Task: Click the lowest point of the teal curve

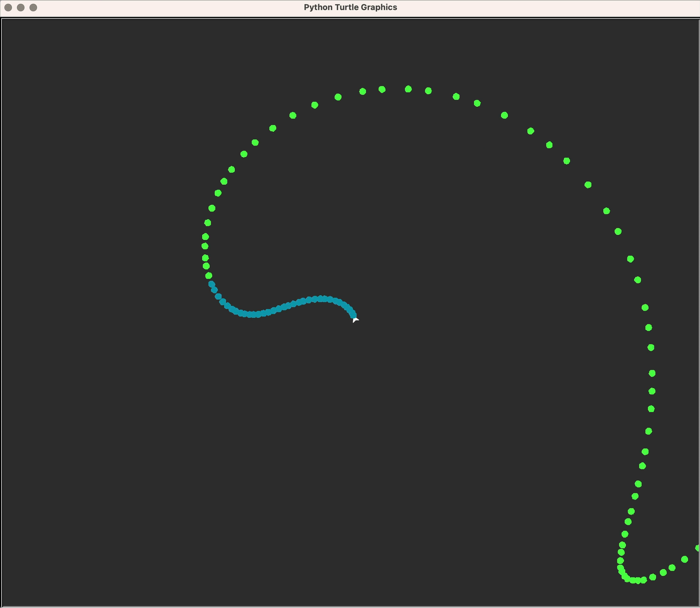Action: click(251, 314)
